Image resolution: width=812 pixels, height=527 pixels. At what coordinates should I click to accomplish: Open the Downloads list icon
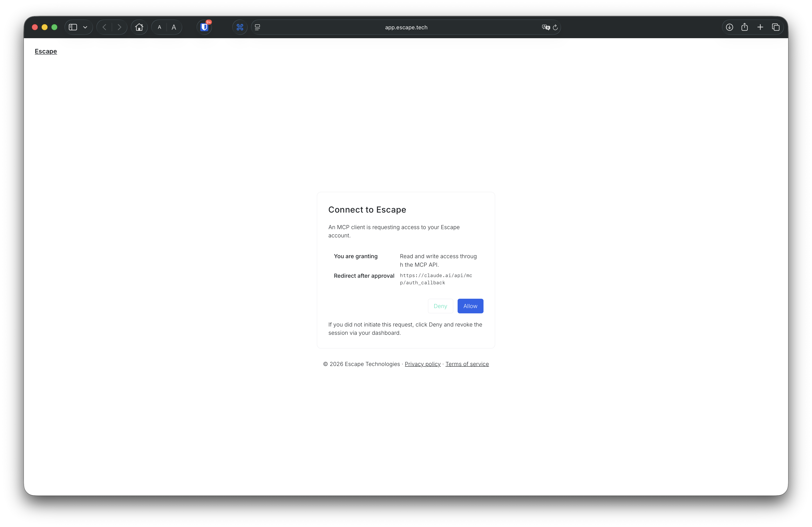tap(730, 27)
